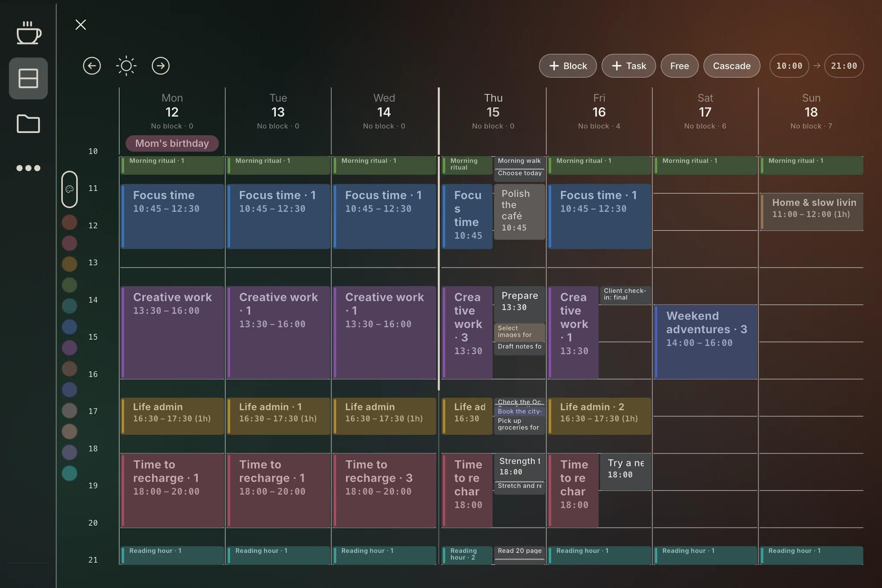Edit the 10:00 start time field
This screenshot has width=882, height=588.
click(789, 66)
